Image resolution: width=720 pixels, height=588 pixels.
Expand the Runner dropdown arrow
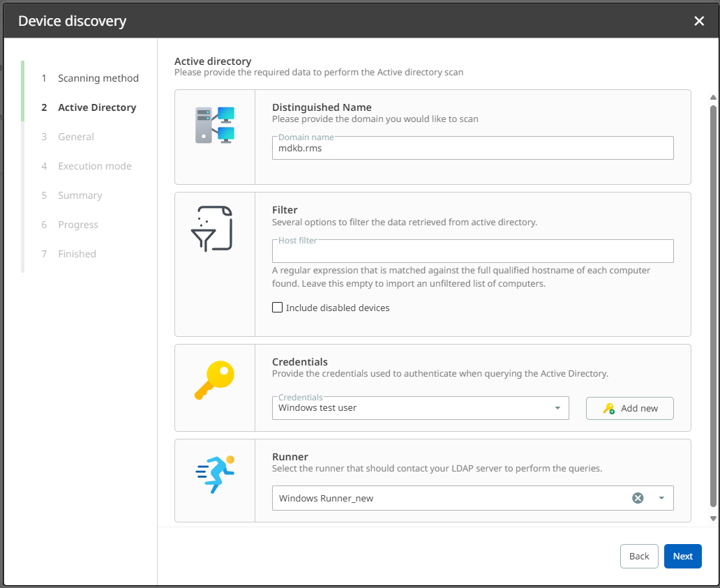pos(661,498)
